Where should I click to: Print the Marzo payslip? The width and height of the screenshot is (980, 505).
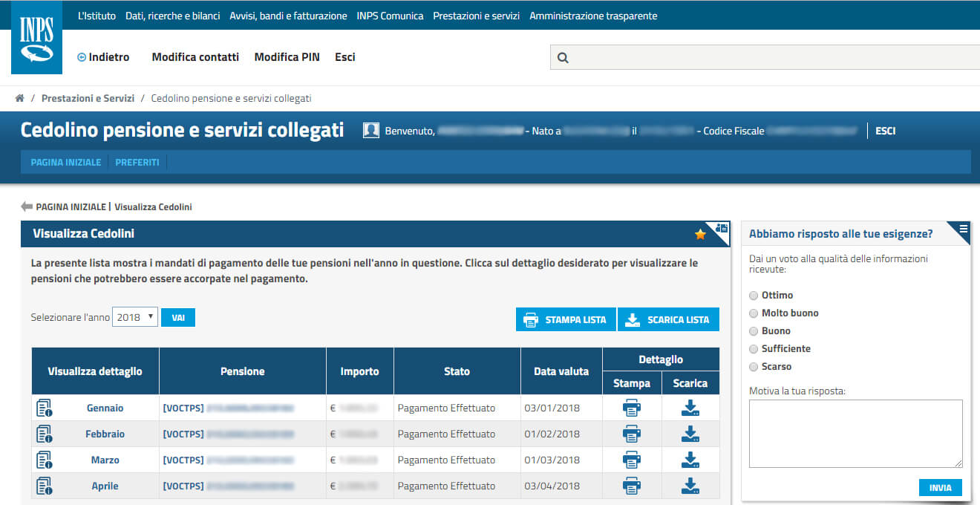(631, 460)
